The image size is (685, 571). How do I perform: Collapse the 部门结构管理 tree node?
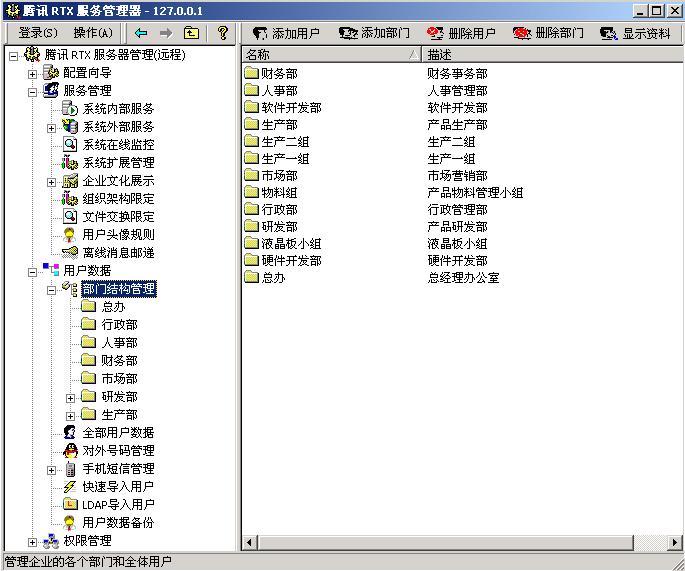coord(52,290)
